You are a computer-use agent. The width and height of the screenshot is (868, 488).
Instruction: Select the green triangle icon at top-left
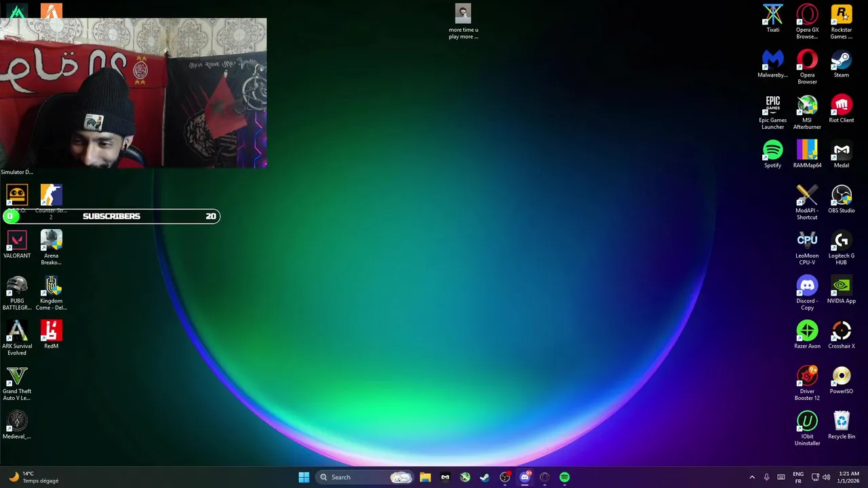click(x=17, y=11)
